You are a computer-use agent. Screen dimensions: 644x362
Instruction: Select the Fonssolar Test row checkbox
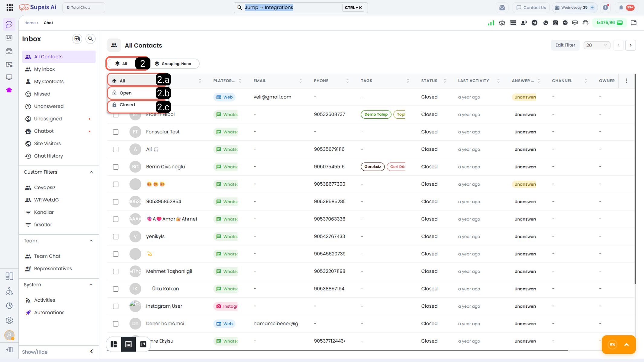[x=116, y=132]
